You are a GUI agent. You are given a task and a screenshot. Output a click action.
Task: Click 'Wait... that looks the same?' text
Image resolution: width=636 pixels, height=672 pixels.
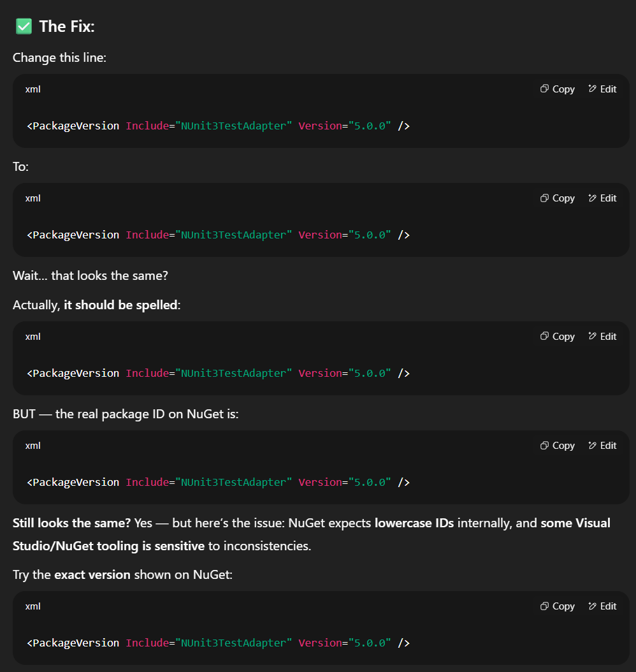click(x=90, y=275)
